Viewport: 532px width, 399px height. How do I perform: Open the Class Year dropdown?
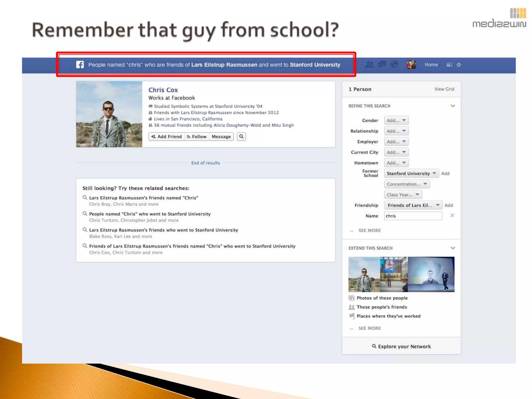pyautogui.click(x=403, y=195)
